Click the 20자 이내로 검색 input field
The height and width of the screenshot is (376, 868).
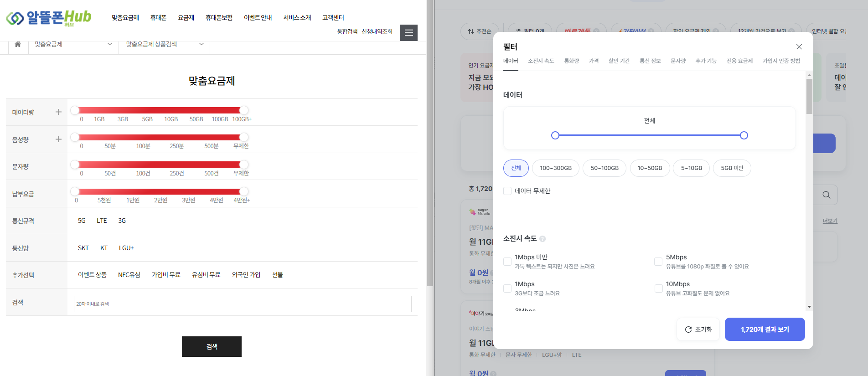pos(243,304)
